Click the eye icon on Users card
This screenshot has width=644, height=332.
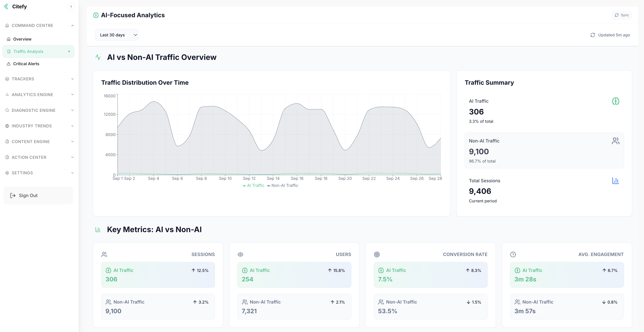(x=240, y=254)
